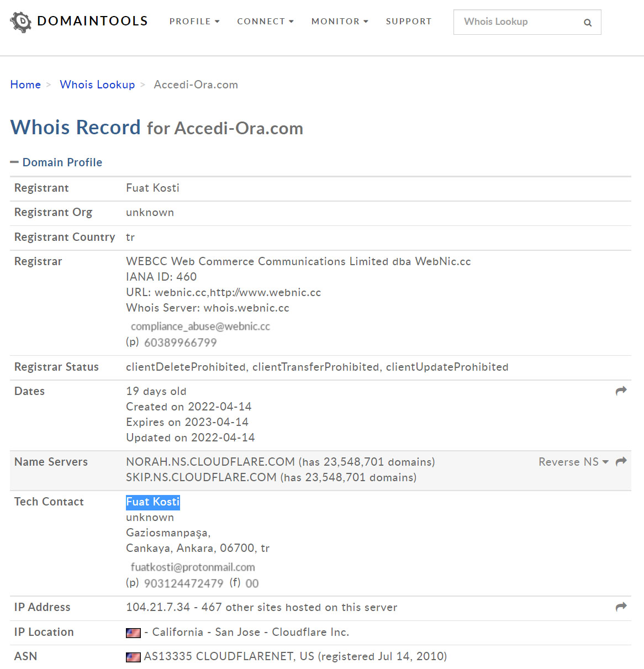
Task: Click the Updated on 2022-04-14 date
Action: point(191,438)
